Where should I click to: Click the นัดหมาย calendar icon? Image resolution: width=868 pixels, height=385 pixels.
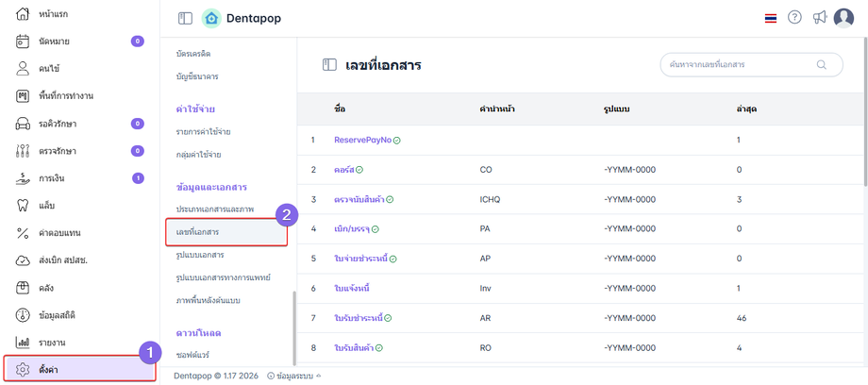coord(24,42)
